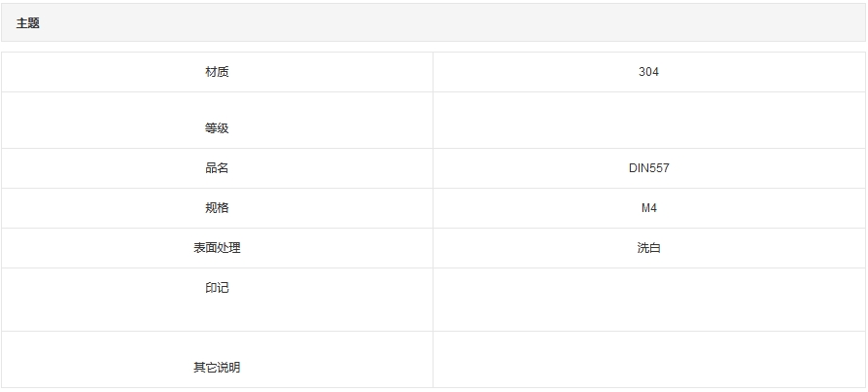Select the 表面处理 label cell
Screen dimensions: 868x392
(x=217, y=248)
